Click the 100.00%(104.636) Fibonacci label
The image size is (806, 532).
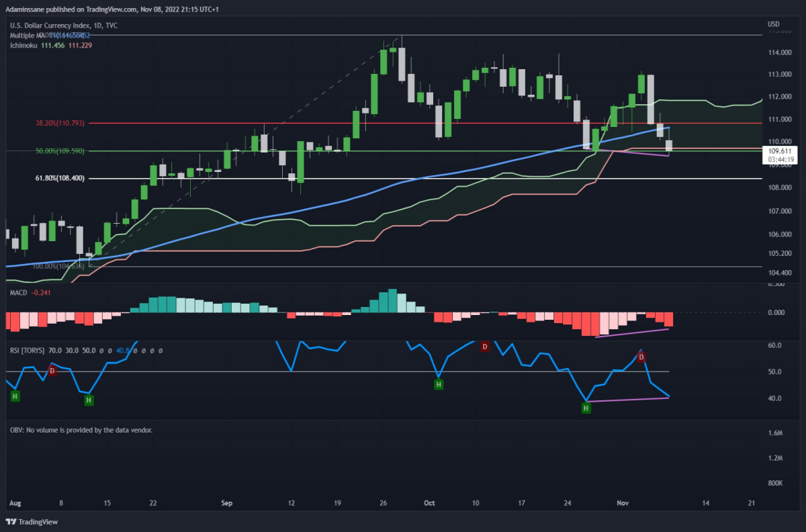pyautogui.click(x=60, y=266)
